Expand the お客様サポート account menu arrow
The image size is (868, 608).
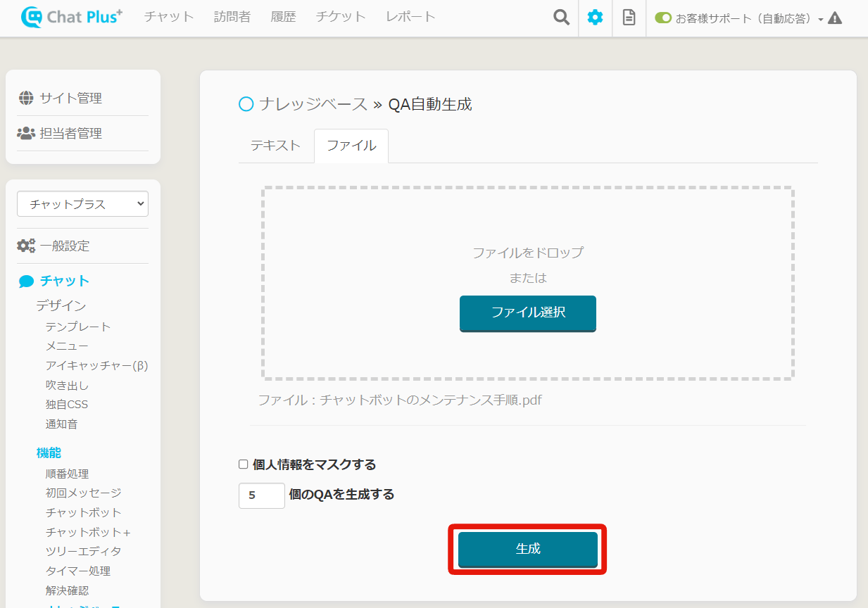tap(821, 20)
